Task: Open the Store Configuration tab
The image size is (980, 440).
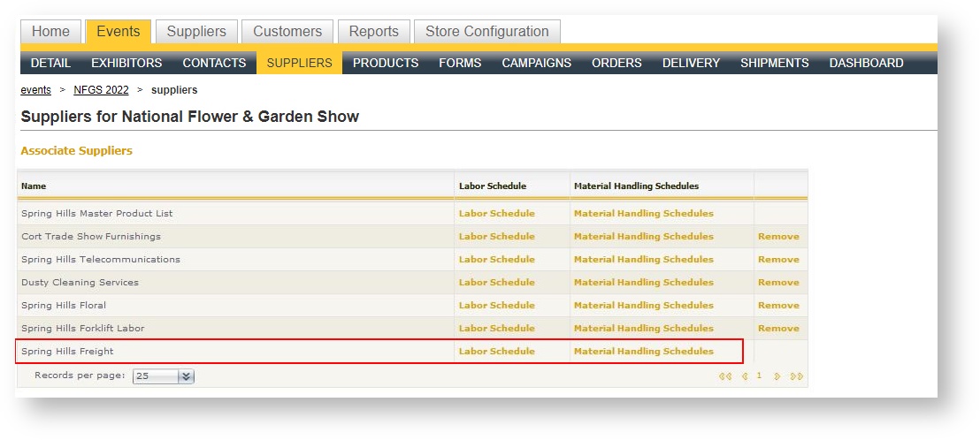Action: [486, 32]
